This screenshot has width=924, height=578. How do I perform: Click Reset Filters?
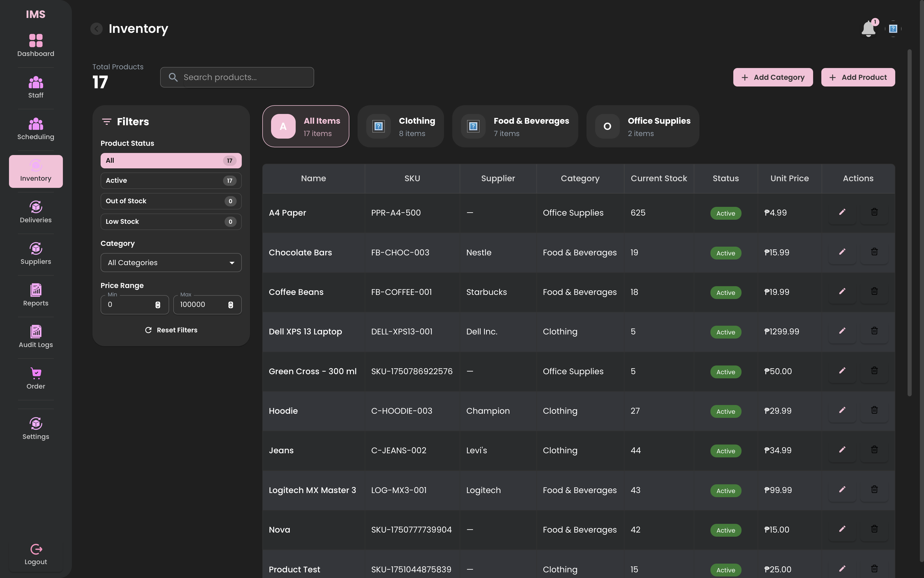[x=171, y=330]
